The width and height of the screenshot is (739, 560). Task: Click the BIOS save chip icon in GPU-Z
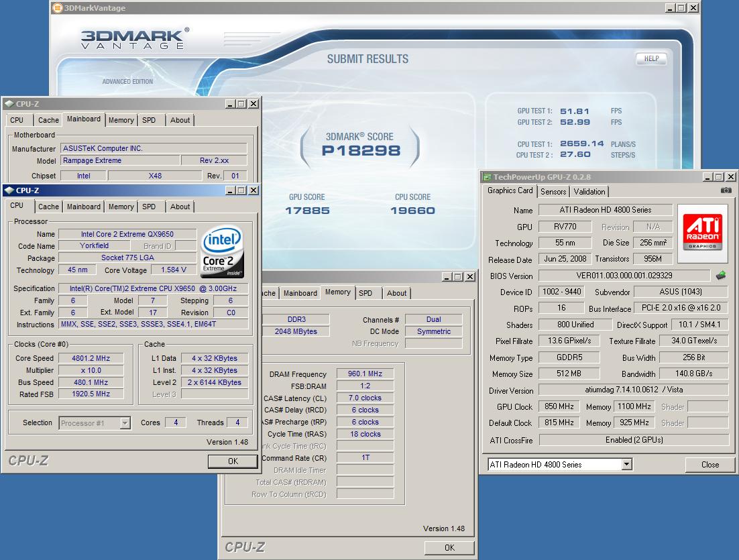(x=721, y=275)
